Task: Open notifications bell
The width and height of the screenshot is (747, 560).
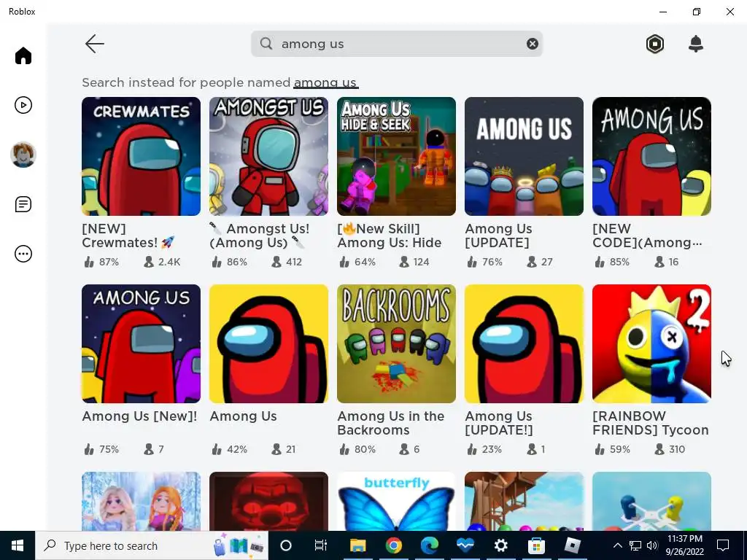Action: click(x=695, y=44)
